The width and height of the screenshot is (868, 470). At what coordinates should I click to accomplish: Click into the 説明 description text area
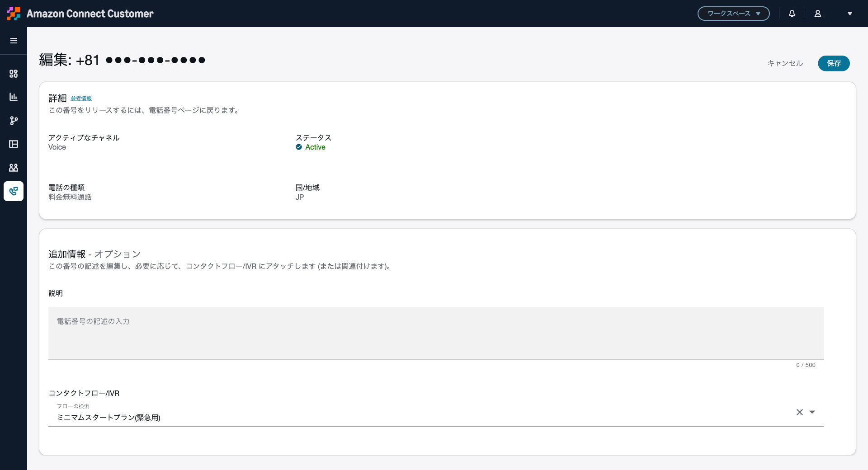[x=436, y=333]
